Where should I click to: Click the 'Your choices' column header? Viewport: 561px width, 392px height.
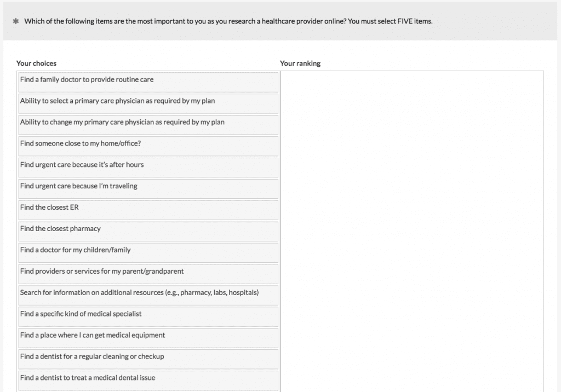click(36, 63)
